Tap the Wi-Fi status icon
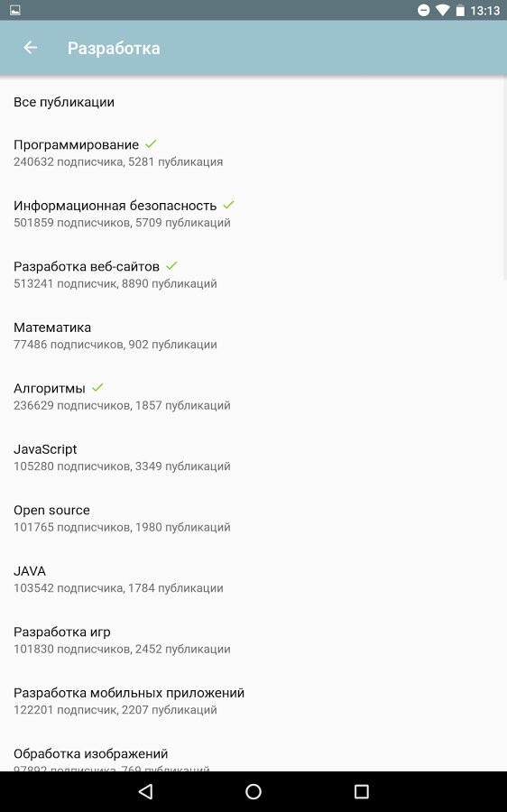 point(442,10)
